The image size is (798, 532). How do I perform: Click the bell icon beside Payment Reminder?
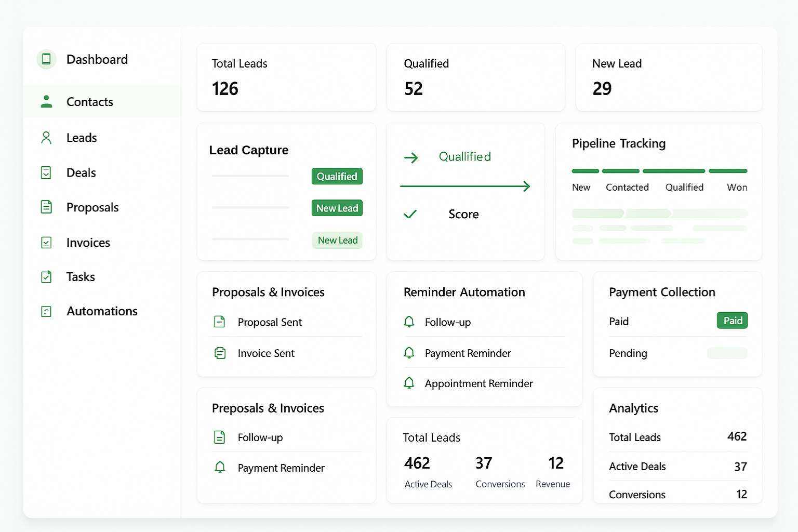pyautogui.click(x=409, y=353)
